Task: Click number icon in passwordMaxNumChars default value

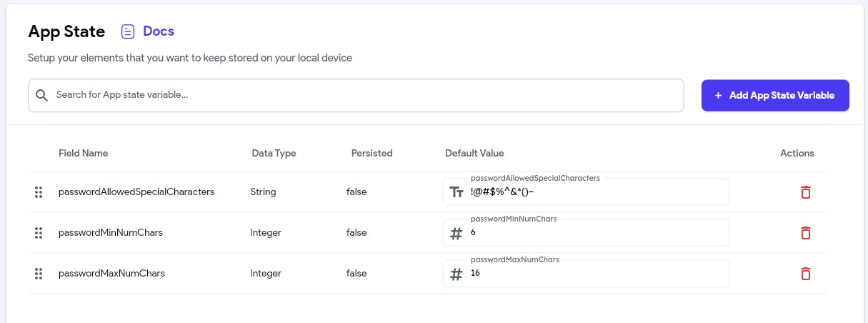Action: (457, 274)
